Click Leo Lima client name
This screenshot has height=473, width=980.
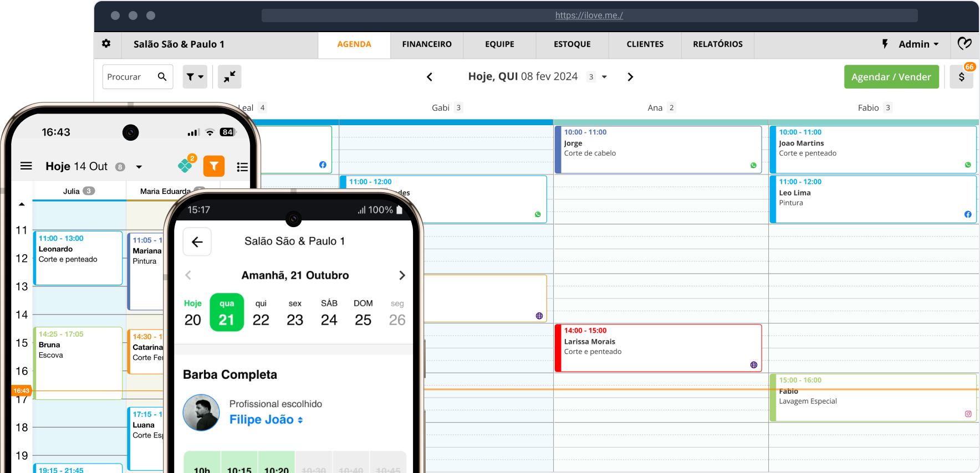click(794, 193)
